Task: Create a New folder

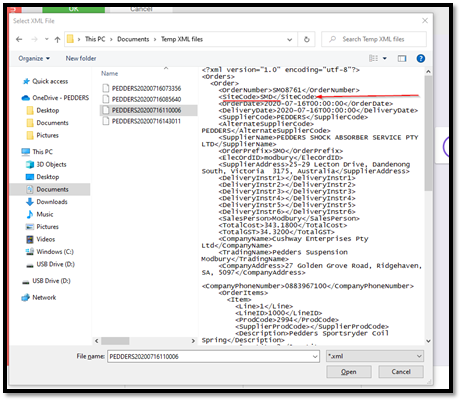Action: pyautogui.click(x=81, y=58)
